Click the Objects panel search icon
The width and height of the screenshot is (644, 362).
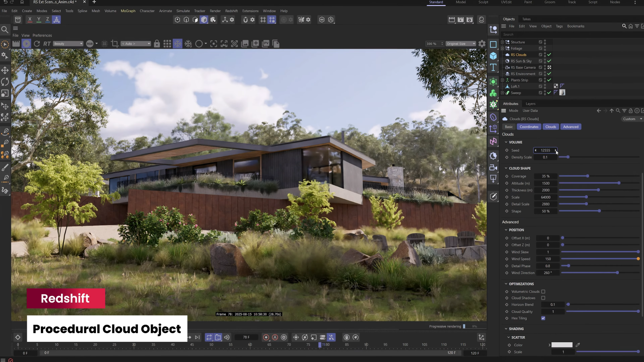(624, 26)
